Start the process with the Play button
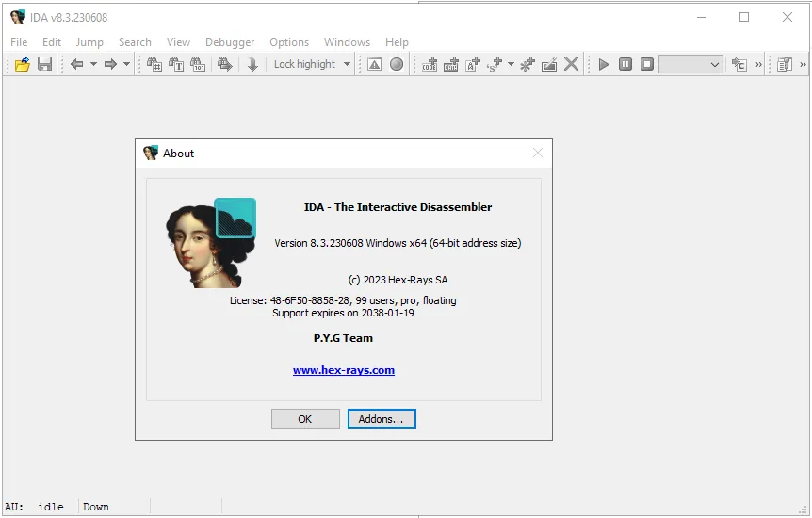 tap(603, 64)
